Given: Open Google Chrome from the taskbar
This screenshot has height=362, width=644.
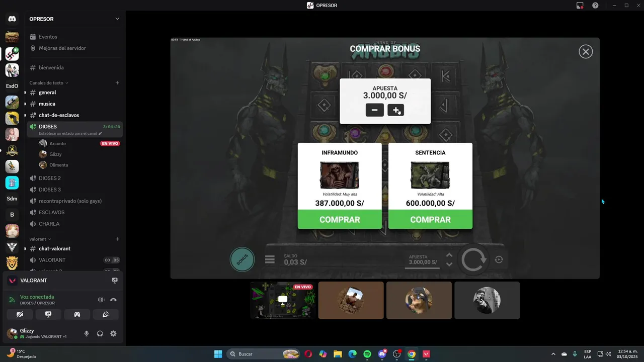Looking at the screenshot, I should click(x=412, y=354).
